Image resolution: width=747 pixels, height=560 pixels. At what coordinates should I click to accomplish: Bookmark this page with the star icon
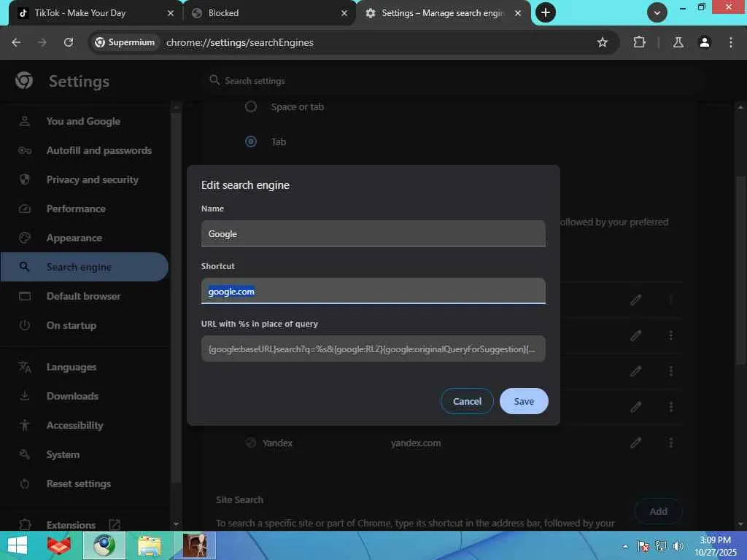coord(602,42)
